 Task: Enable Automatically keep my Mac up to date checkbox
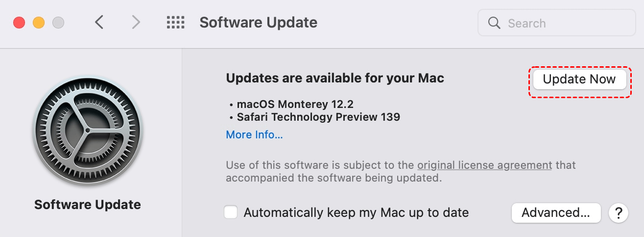pos(231,212)
